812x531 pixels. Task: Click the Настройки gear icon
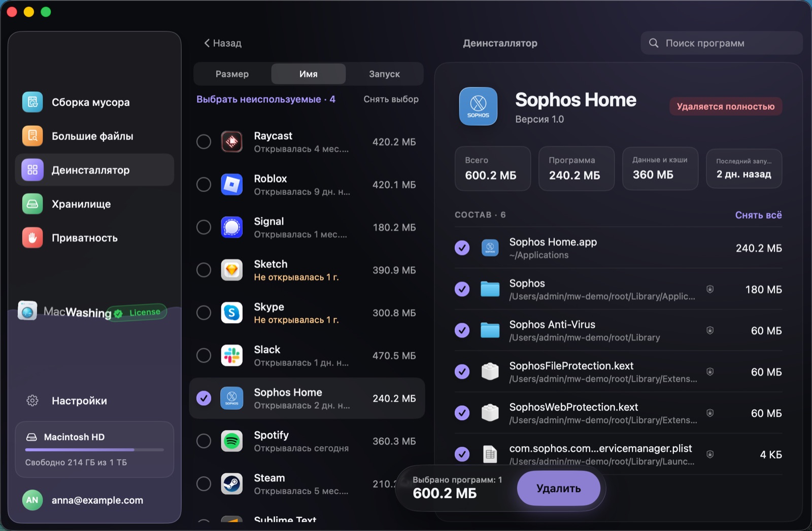pos(32,401)
